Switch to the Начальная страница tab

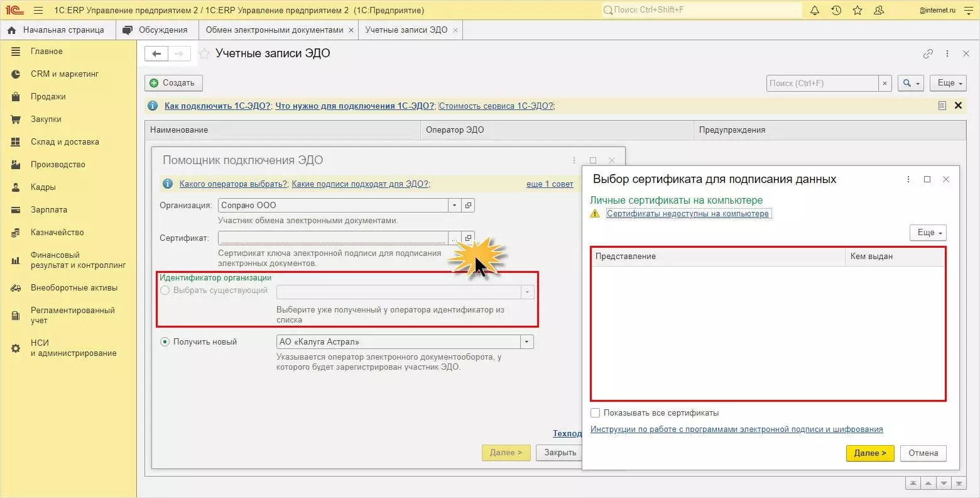click(58, 30)
